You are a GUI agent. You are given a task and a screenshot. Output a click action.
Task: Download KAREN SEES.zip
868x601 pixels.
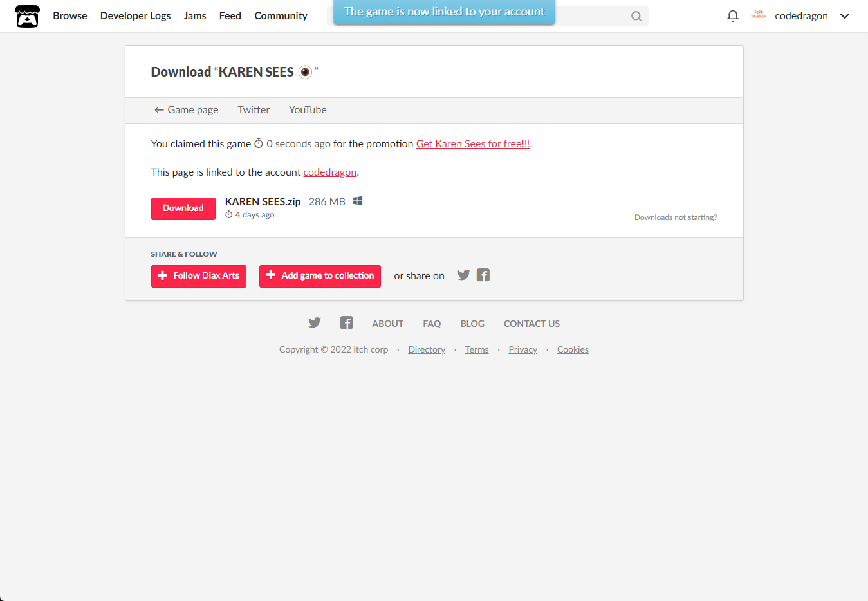pos(183,208)
